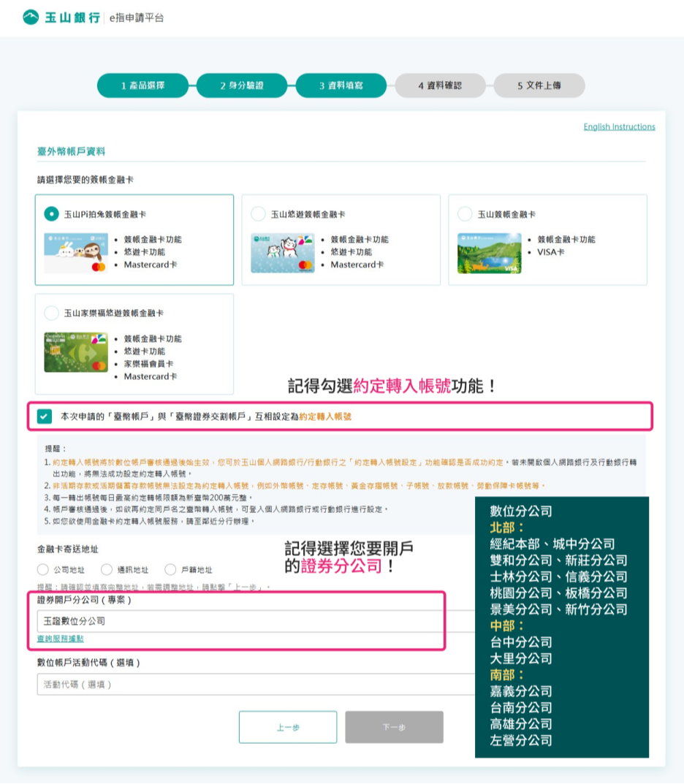This screenshot has height=784, width=684.
Task: Go to step 2 身分驗證
Action: coord(242,85)
